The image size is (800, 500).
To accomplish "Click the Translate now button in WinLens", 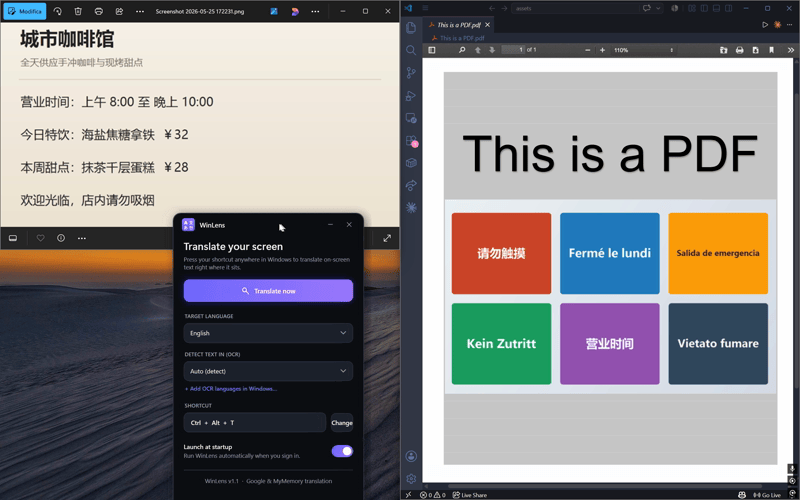I will pos(268,291).
